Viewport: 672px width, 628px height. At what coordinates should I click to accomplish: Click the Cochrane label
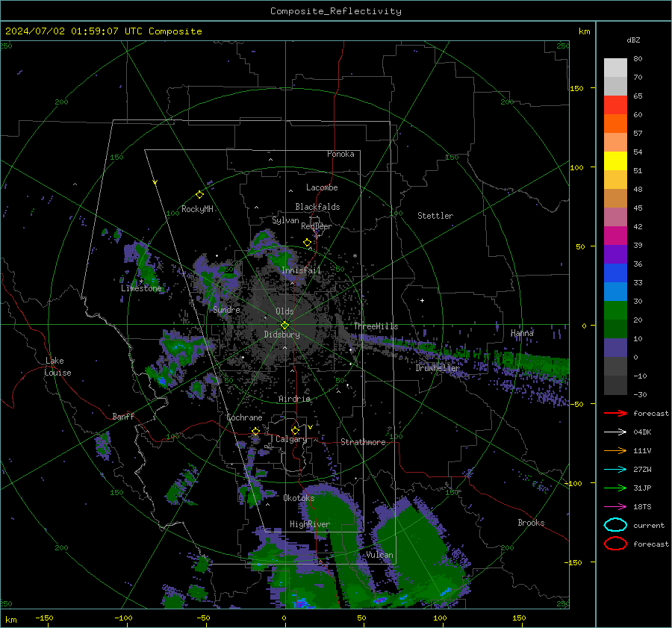click(244, 417)
